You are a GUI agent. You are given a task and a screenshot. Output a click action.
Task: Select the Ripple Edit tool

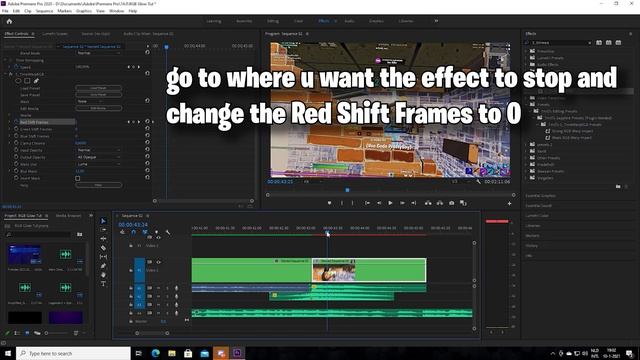103,239
